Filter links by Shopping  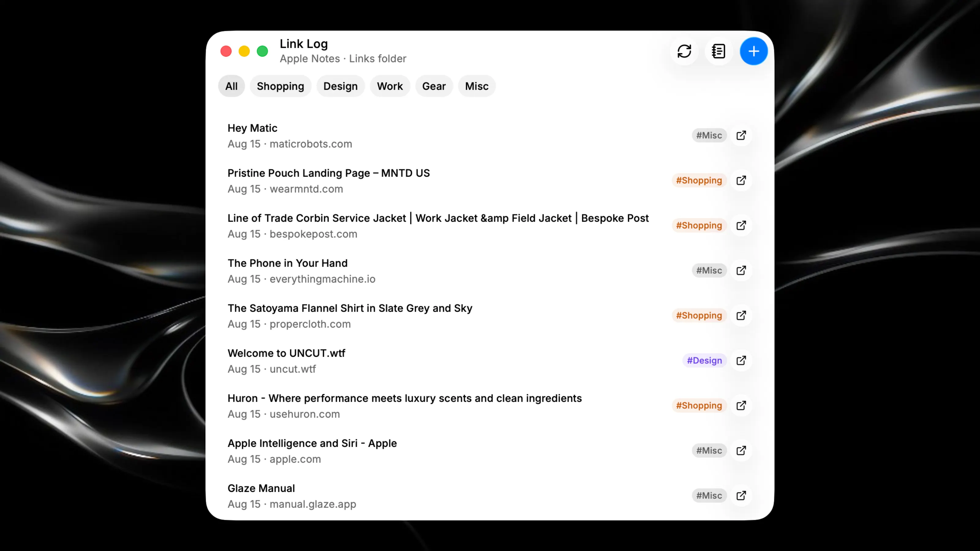pyautogui.click(x=281, y=86)
